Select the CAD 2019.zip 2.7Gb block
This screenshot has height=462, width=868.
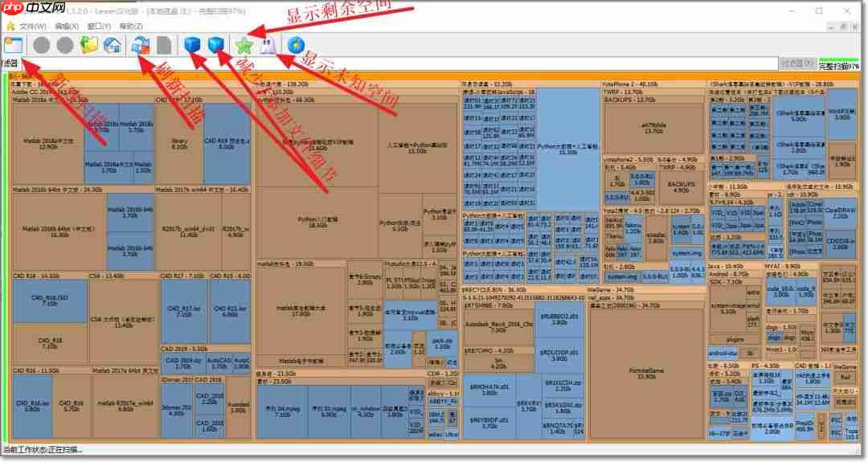182,362
